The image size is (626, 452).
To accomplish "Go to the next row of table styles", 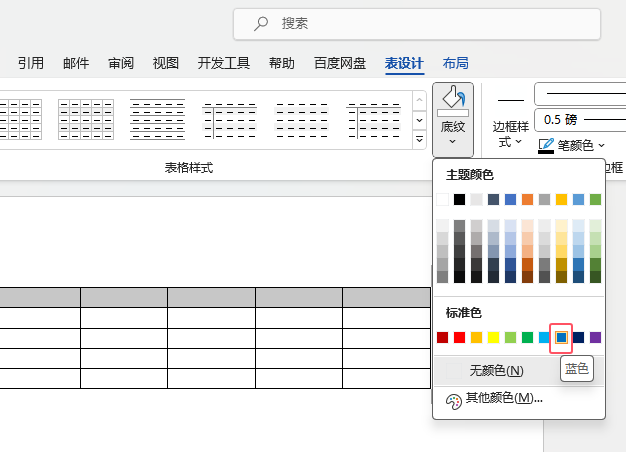I will pos(419,120).
